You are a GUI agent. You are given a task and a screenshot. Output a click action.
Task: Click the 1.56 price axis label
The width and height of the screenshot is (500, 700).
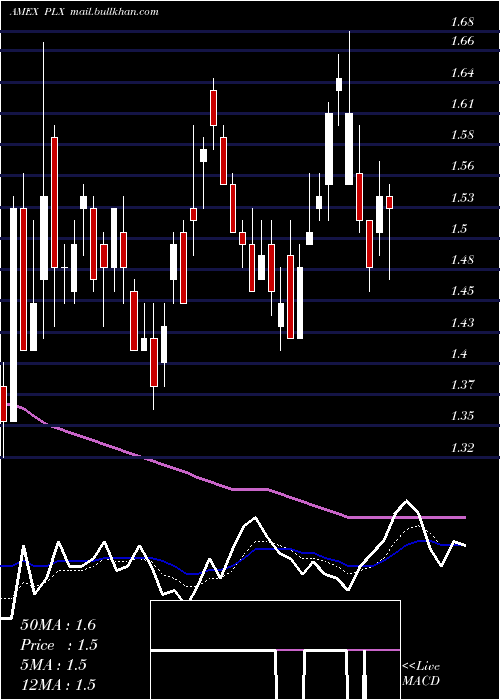462,166
